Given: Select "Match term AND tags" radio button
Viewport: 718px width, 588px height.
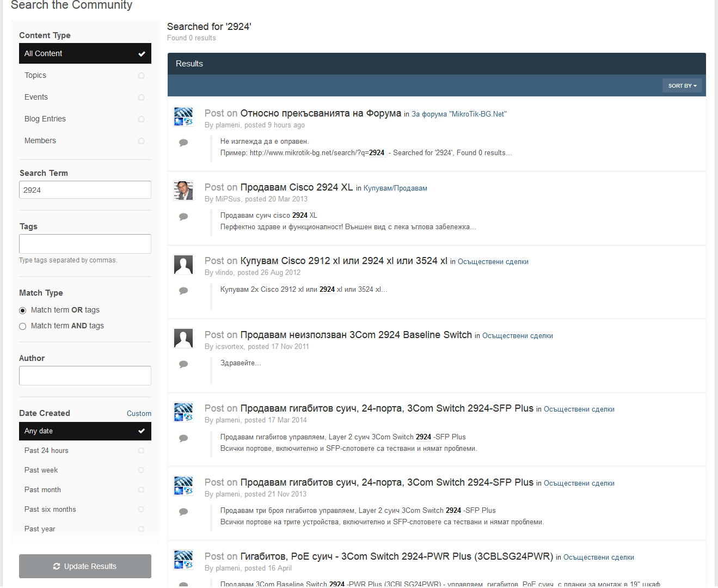Looking at the screenshot, I should tap(23, 326).
